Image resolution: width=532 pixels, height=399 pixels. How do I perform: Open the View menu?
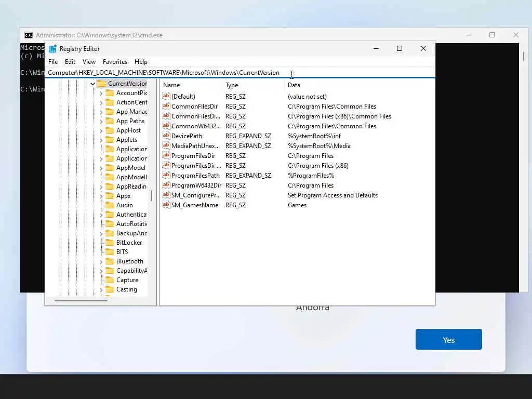(x=89, y=62)
